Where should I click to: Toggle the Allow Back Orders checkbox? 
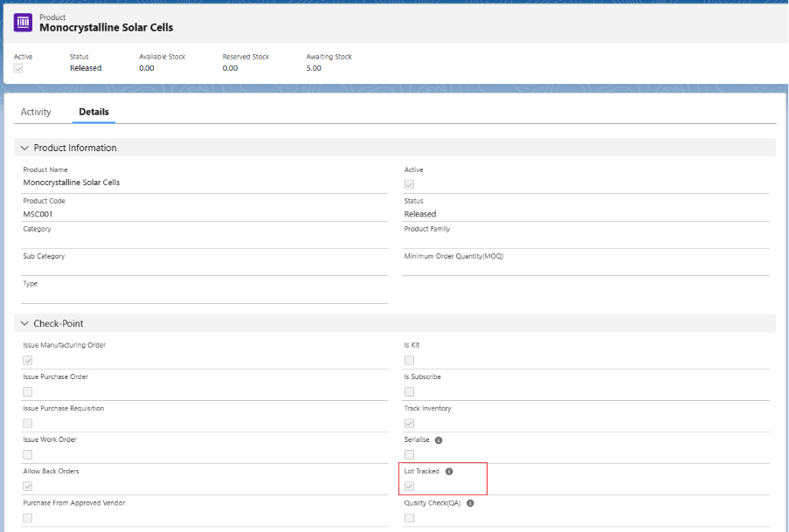[x=28, y=487]
